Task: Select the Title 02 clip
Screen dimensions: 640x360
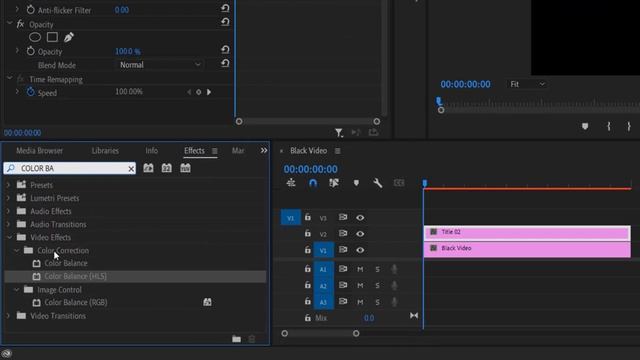Action: pyautogui.click(x=527, y=233)
